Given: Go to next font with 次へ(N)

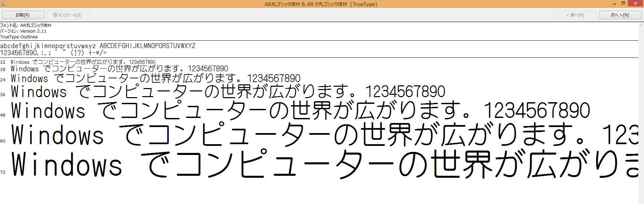Looking at the screenshot, I should pyautogui.click(x=620, y=15).
